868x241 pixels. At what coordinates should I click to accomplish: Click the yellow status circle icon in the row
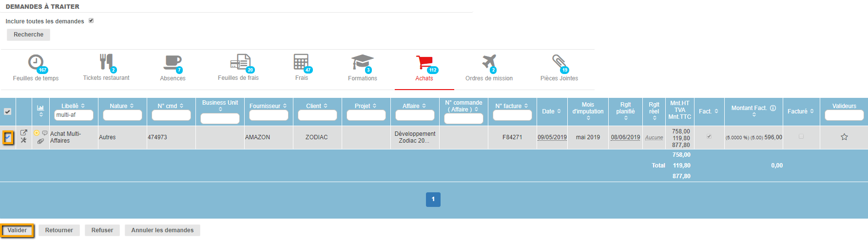pos(37,133)
